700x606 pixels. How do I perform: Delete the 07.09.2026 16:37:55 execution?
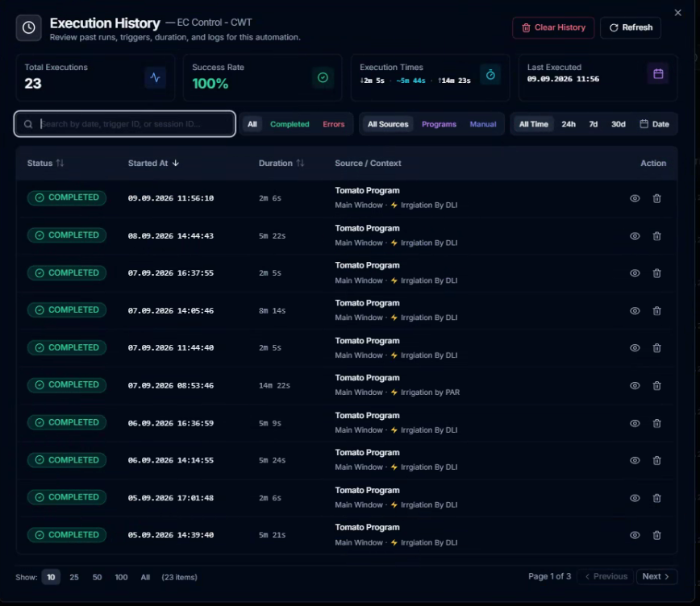coord(656,273)
